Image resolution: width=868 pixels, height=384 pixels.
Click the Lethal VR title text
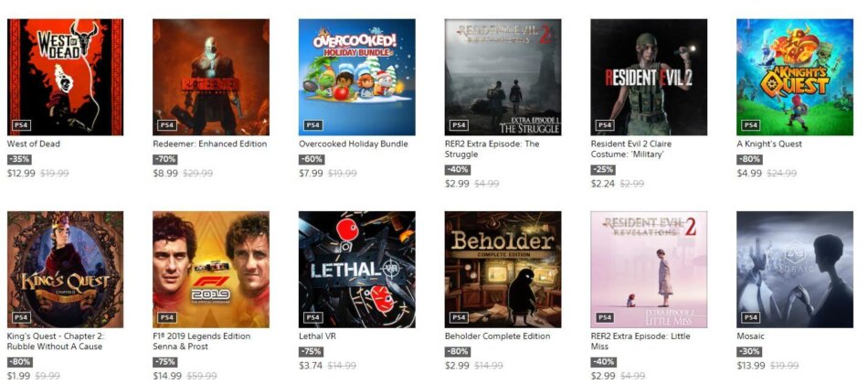tap(317, 336)
